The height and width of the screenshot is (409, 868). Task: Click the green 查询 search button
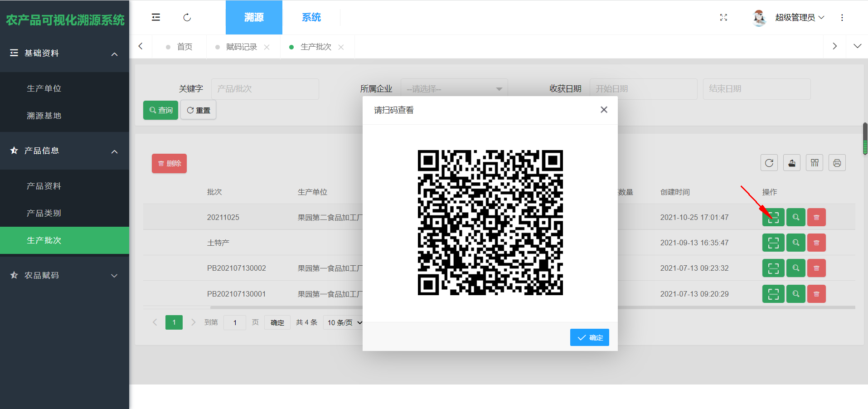[160, 110]
